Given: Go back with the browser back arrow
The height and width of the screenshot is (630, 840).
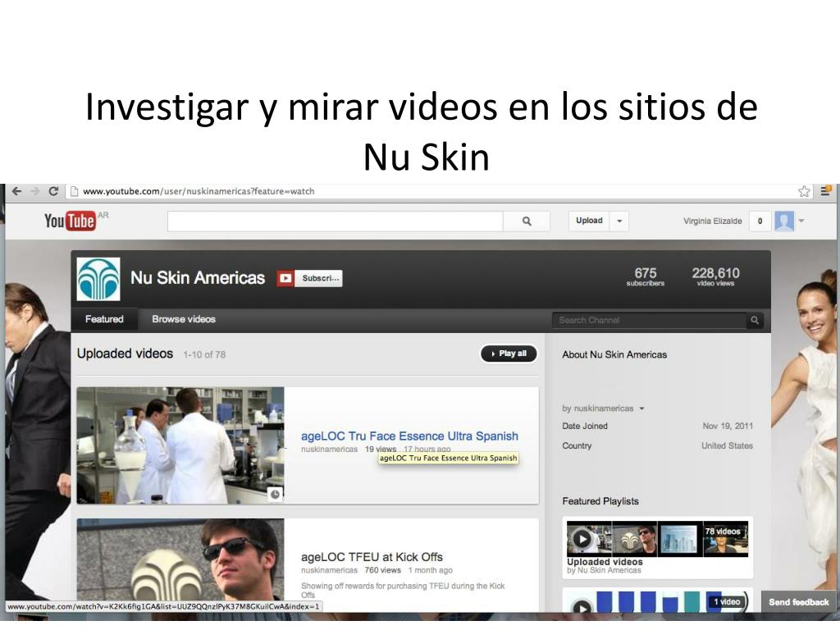Looking at the screenshot, I should 16,191.
